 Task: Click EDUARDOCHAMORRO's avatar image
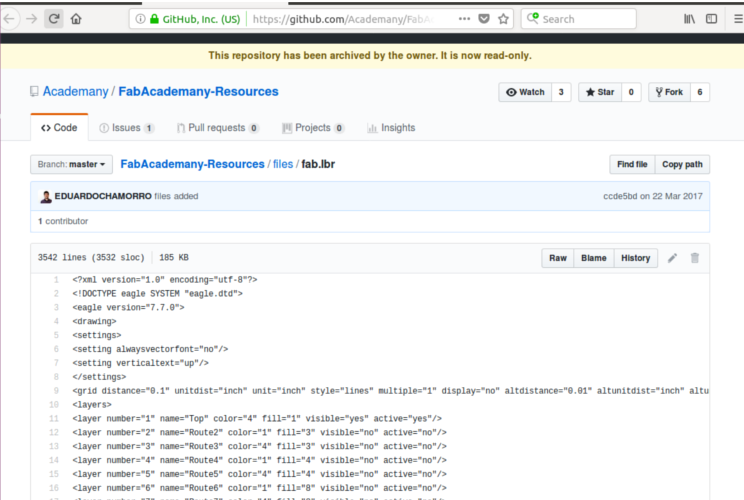coord(46,196)
